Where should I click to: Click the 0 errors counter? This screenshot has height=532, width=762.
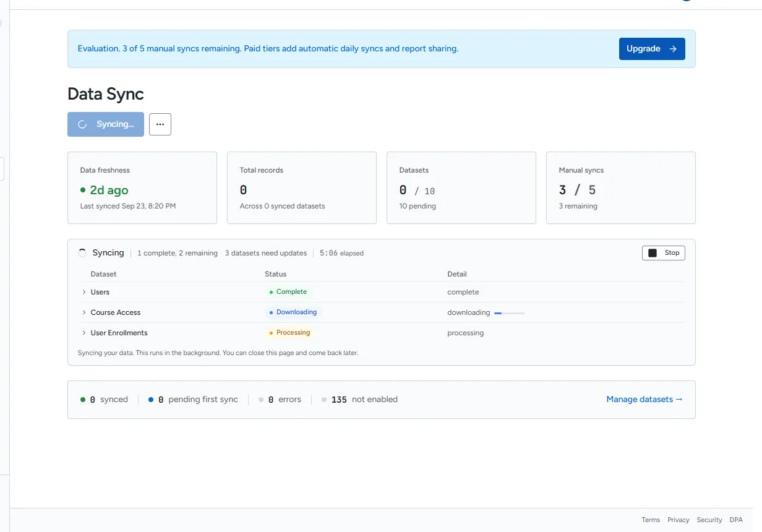click(280, 400)
